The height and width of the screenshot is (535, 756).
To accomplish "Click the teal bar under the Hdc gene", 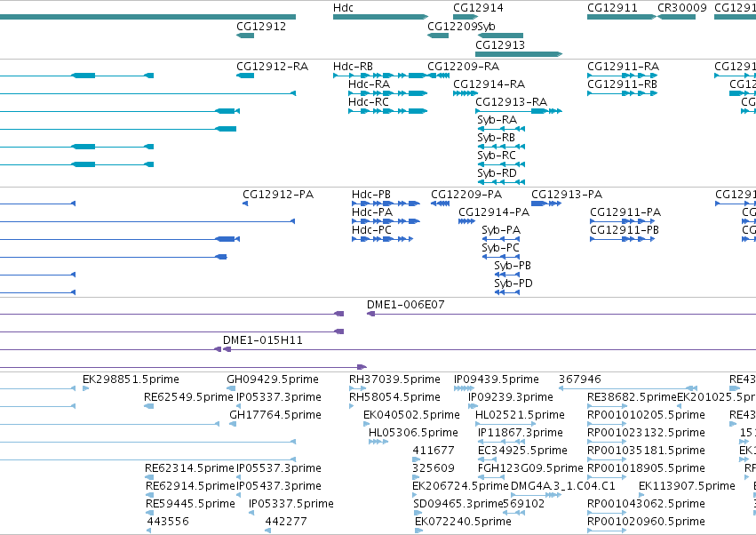I will pos(380,18).
